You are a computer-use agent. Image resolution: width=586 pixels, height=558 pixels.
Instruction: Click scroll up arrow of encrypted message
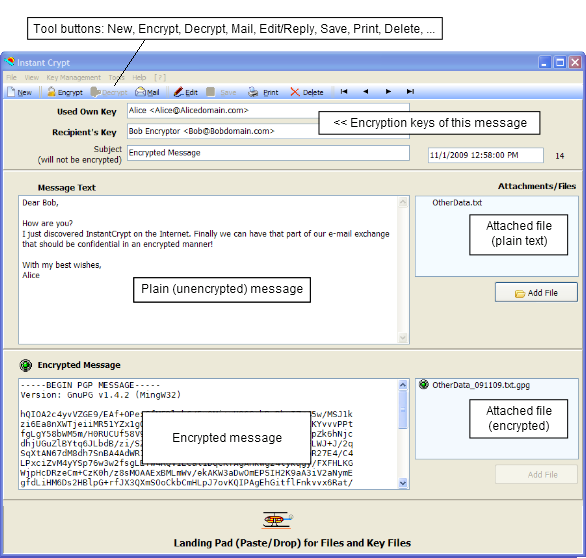coord(403,385)
